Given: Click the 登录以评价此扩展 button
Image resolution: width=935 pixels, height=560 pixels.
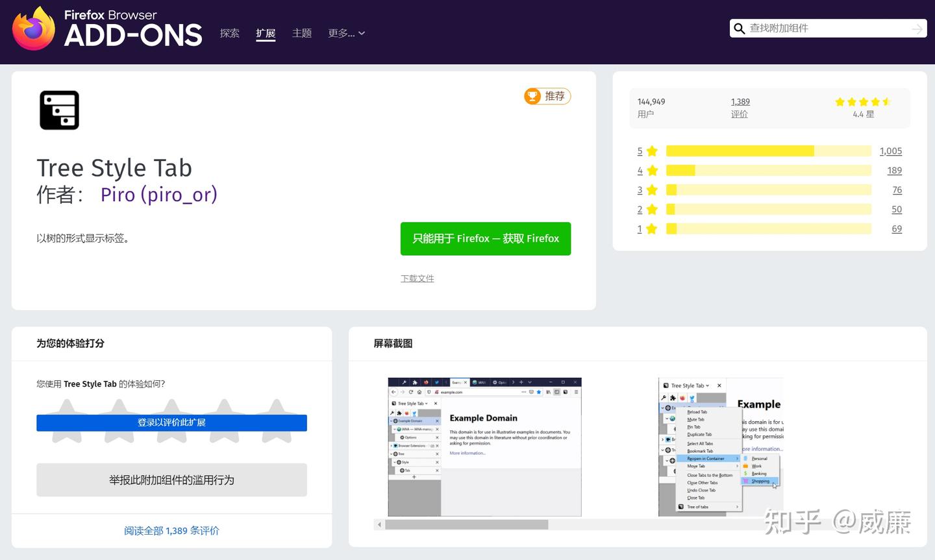Looking at the screenshot, I should 171,422.
